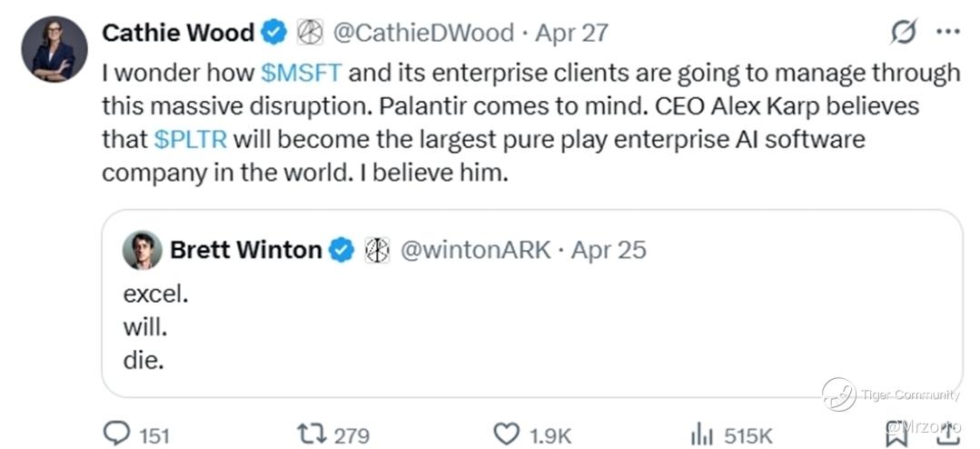Like the tweet using the heart icon
The height and width of the screenshot is (449, 980).
coord(505,434)
